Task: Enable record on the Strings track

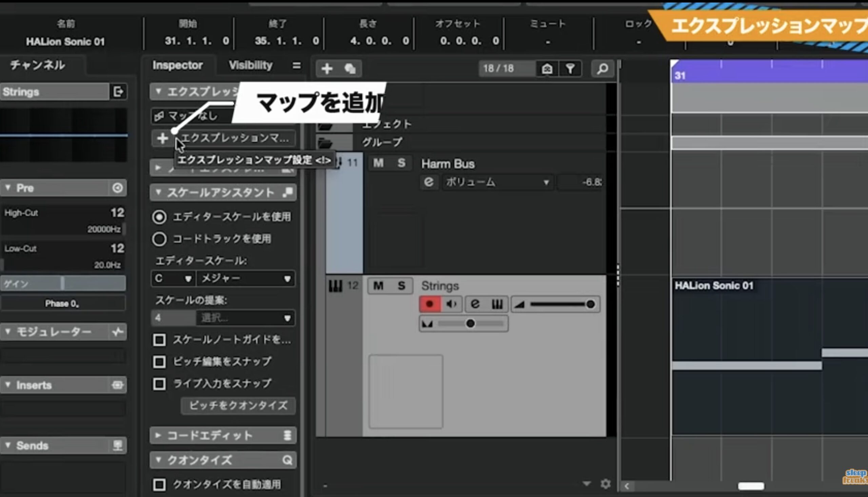Action: pyautogui.click(x=429, y=304)
